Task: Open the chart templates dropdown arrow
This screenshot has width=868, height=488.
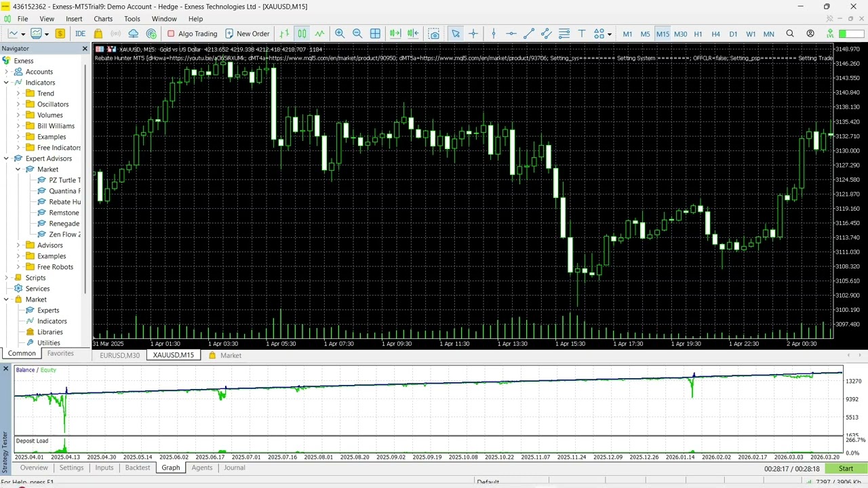Action: pyautogui.click(x=46, y=34)
